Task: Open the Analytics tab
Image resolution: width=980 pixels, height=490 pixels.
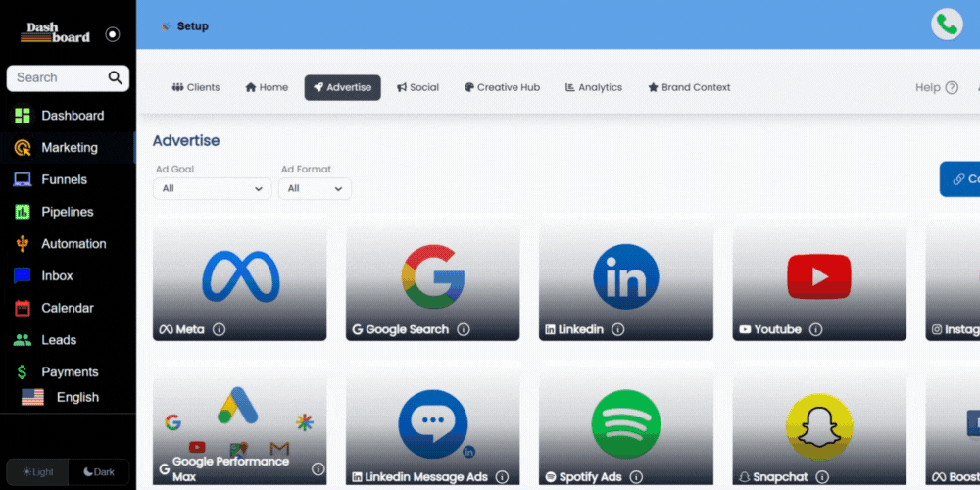Action: 594,87
